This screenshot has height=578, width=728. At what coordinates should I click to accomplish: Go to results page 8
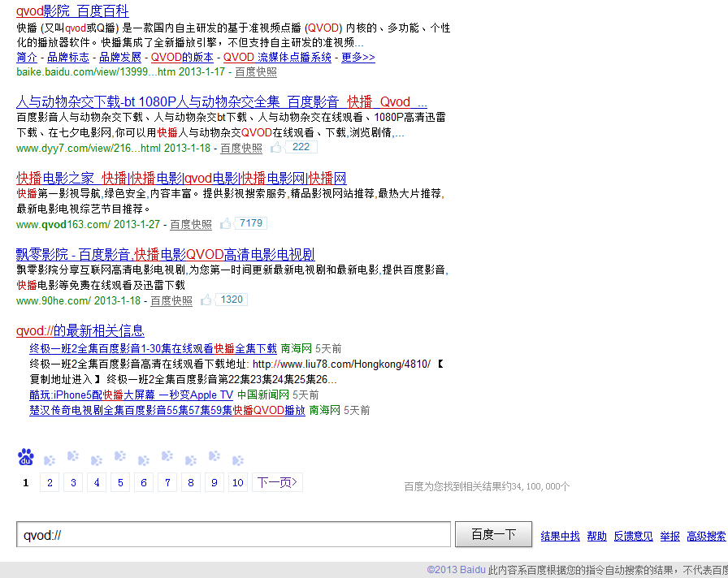point(191,482)
